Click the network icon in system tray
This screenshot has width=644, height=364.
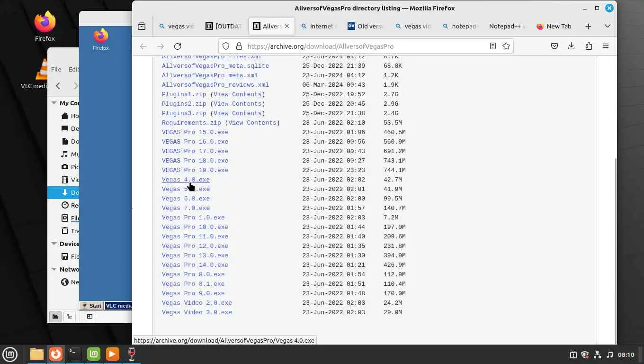click(x=597, y=355)
